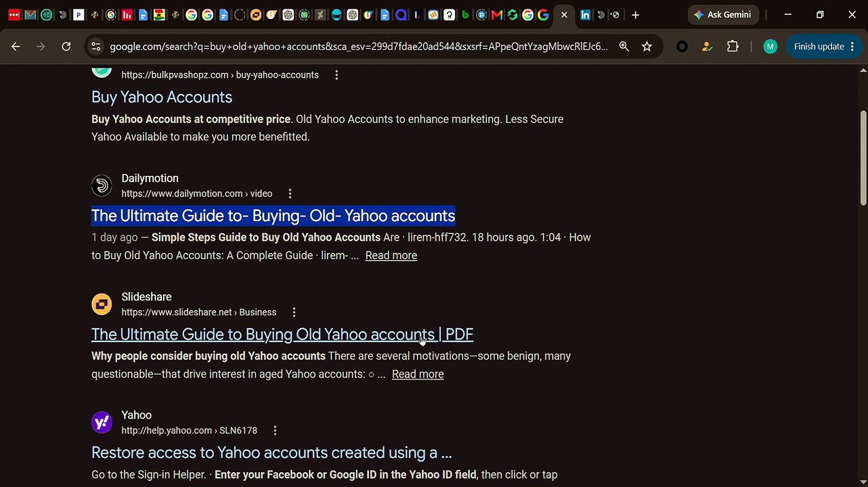The image size is (868, 487).
Task: Reload the Google search page
Action: click(66, 47)
